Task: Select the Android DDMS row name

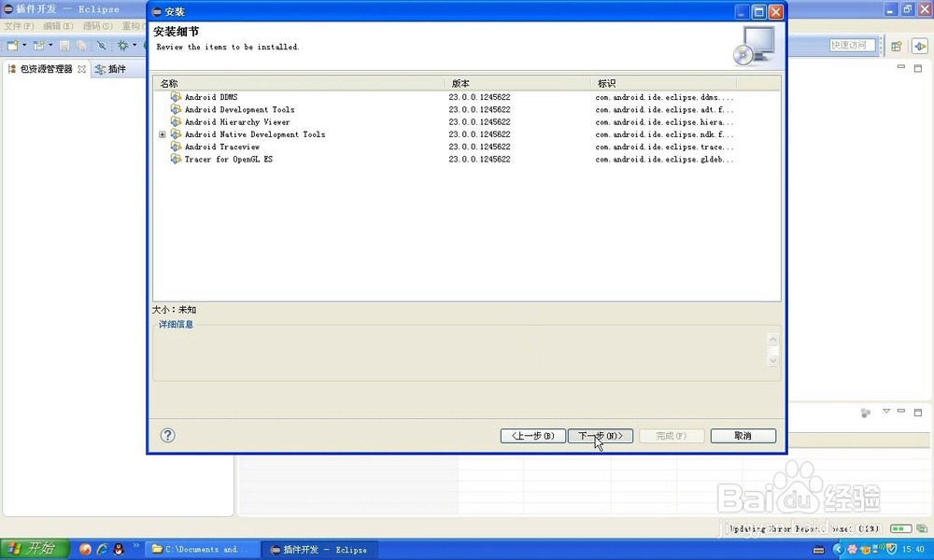Action: click(211, 97)
